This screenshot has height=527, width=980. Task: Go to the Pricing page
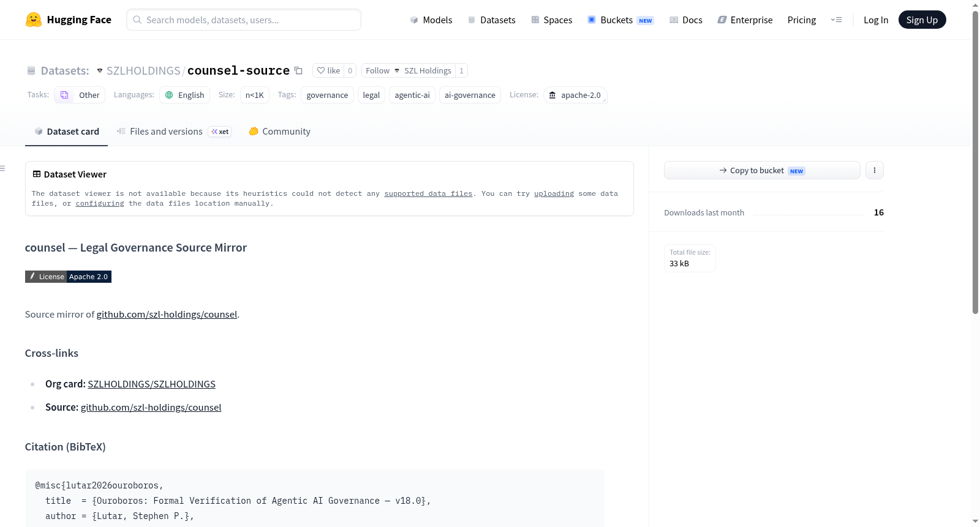(x=802, y=20)
